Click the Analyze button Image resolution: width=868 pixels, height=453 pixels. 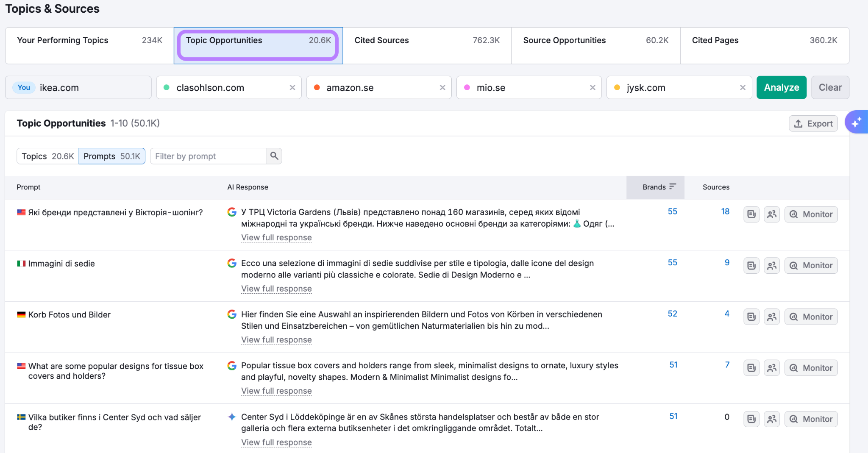[x=782, y=87]
